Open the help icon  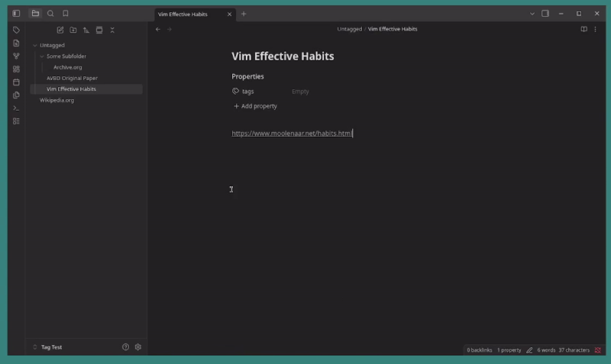pos(125,347)
